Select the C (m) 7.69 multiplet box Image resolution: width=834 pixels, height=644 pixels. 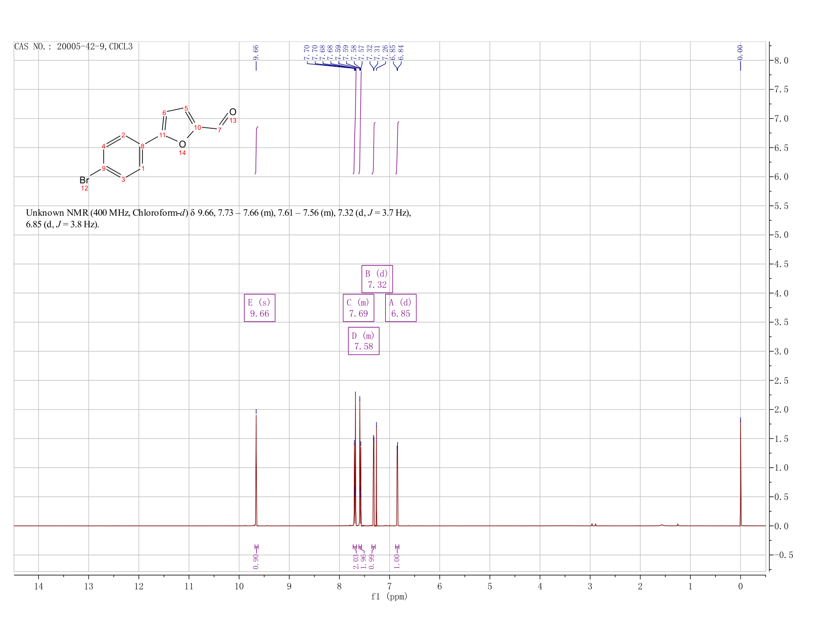358,308
